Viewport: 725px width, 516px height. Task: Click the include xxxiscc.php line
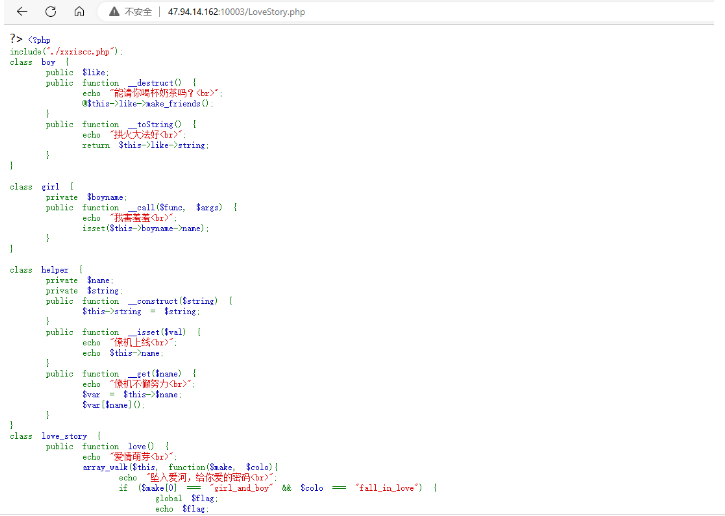(65, 51)
